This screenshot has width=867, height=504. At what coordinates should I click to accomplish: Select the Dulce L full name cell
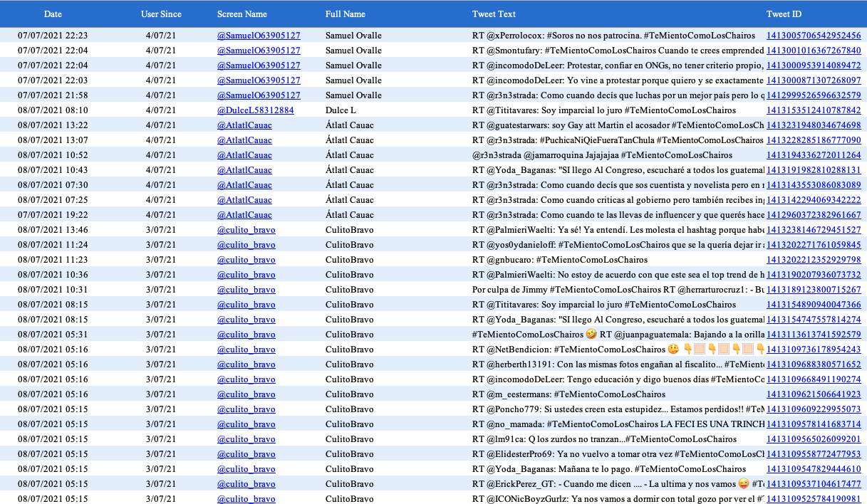point(341,110)
